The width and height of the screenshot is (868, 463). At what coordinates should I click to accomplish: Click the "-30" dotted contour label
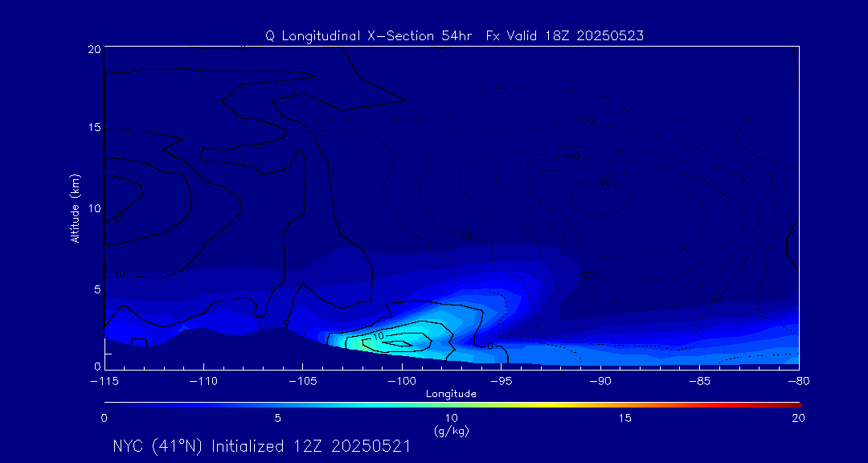tap(604, 182)
